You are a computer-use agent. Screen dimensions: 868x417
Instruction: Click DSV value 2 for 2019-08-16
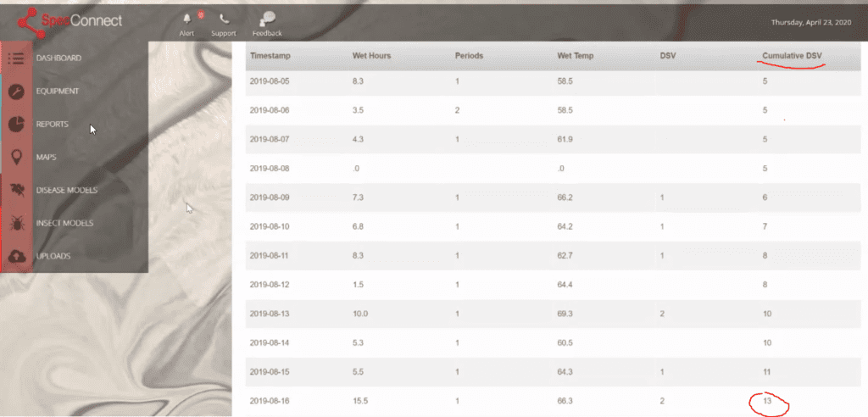coord(662,400)
